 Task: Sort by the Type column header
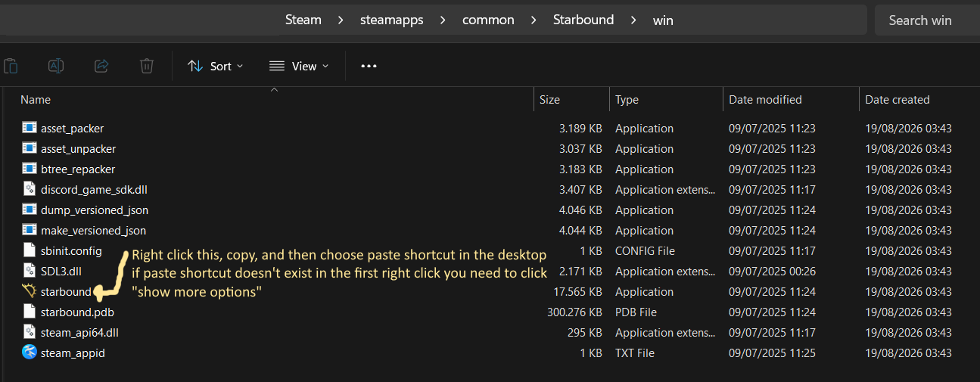click(627, 99)
